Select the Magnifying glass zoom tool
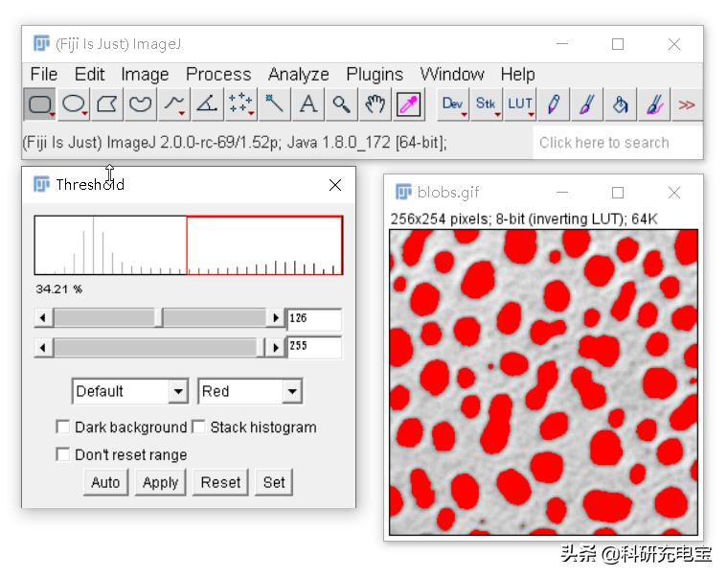Viewport: 728px width, 579px height. point(341,104)
